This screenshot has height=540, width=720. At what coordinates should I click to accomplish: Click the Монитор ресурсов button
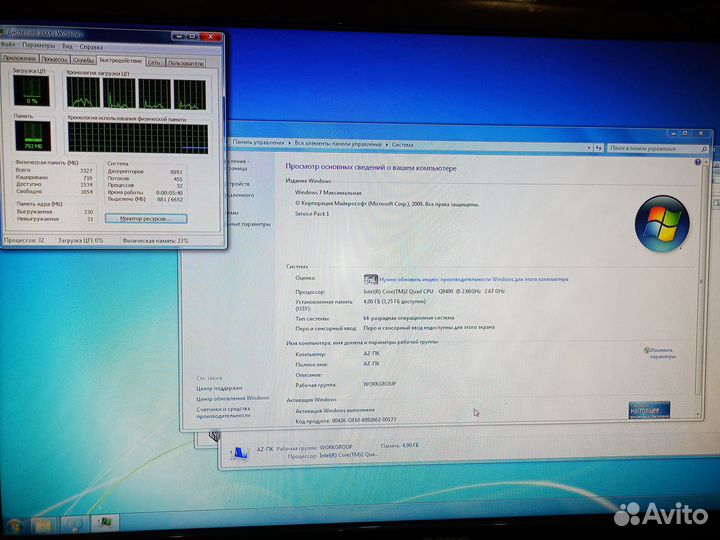pos(145,218)
